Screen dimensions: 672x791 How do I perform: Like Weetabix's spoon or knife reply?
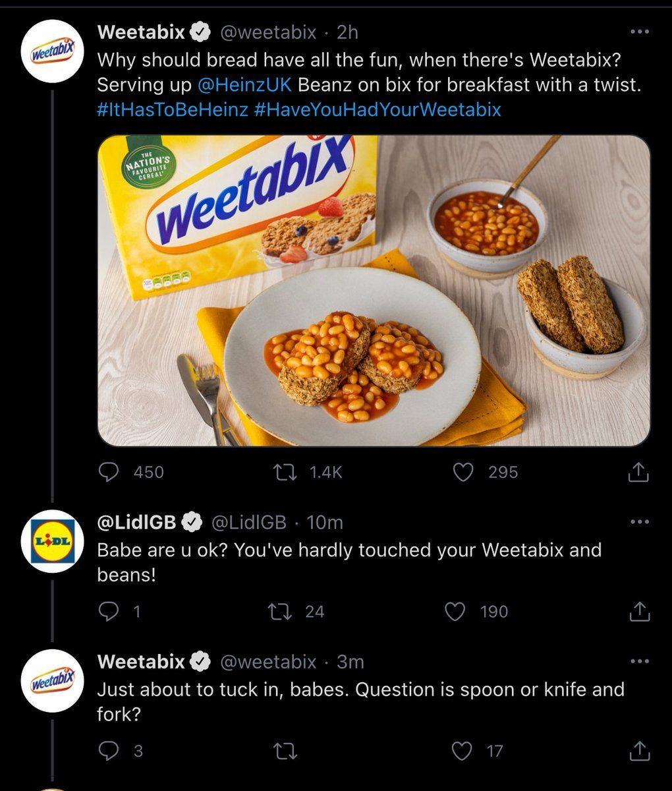click(463, 751)
